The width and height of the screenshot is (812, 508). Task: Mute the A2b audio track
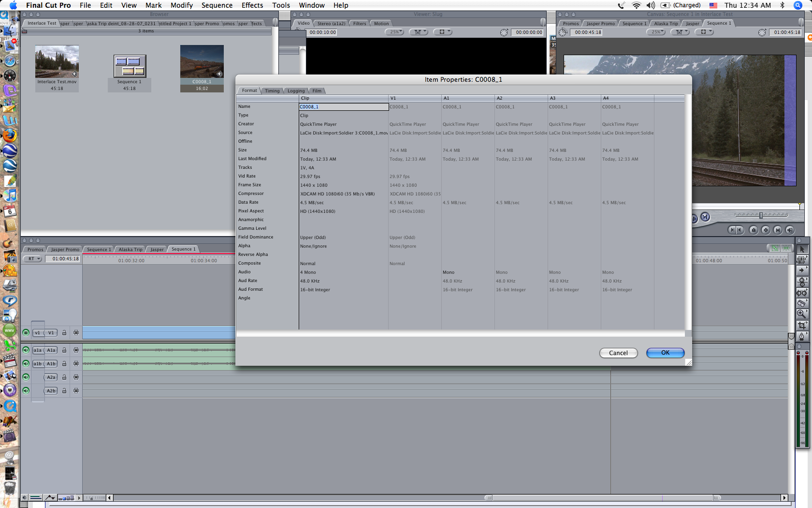pos(26,390)
